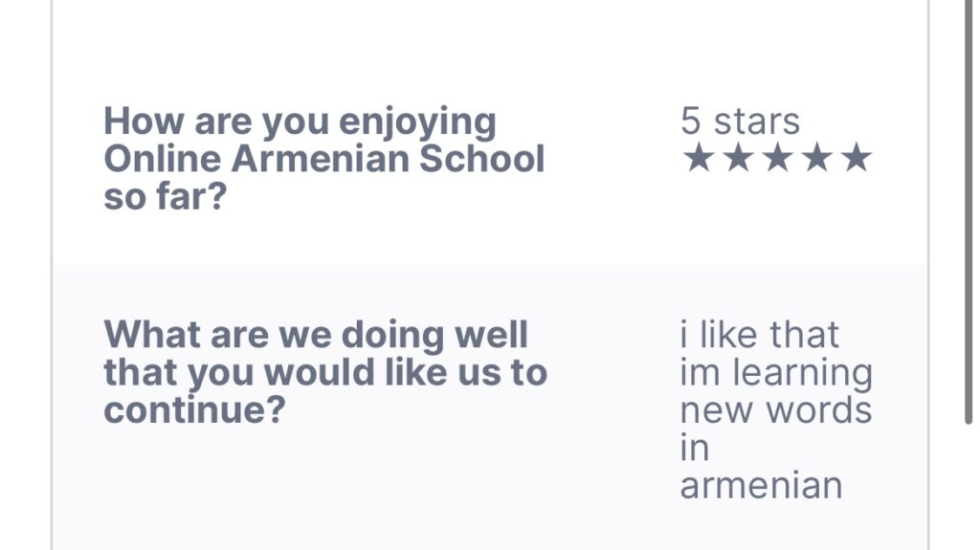980x550 pixels.
Task: Click the vertical scrollbar thumb
Action: pyautogui.click(x=969, y=210)
